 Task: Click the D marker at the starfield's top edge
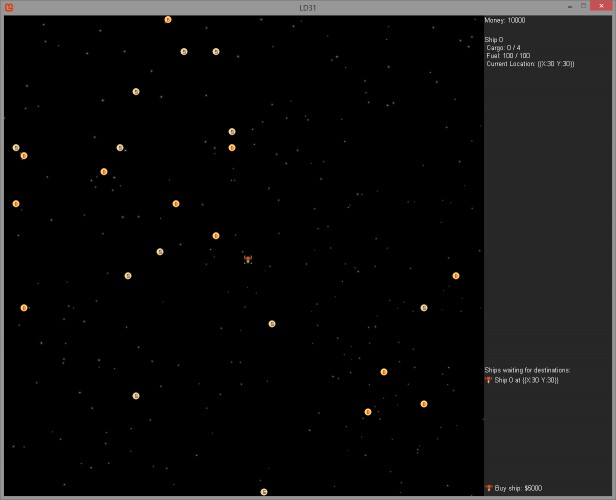168,20
